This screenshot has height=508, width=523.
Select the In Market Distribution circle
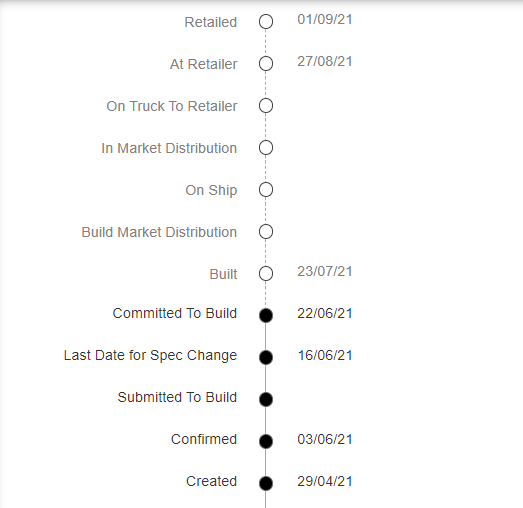point(266,148)
